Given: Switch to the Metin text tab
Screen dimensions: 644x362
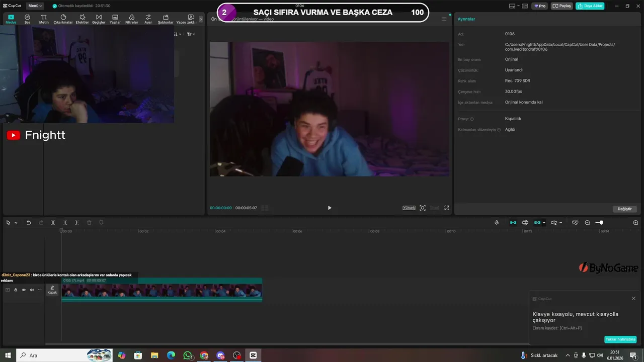Looking at the screenshot, I should point(44,19).
